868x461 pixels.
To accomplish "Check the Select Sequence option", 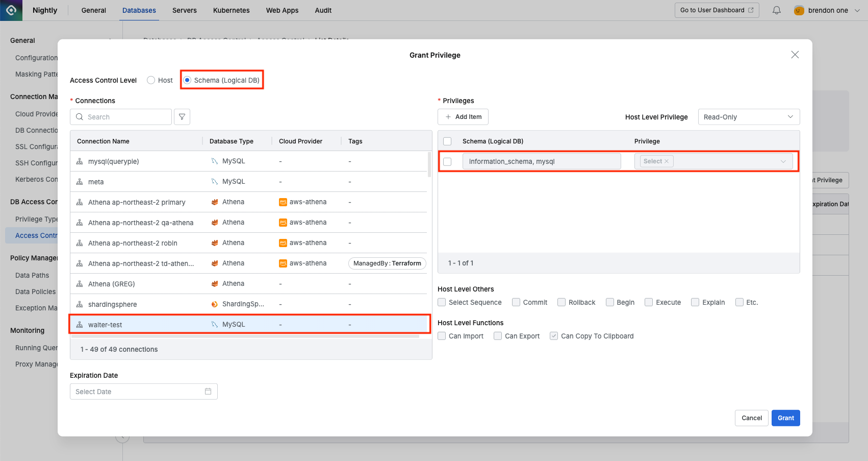I will click(442, 302).
